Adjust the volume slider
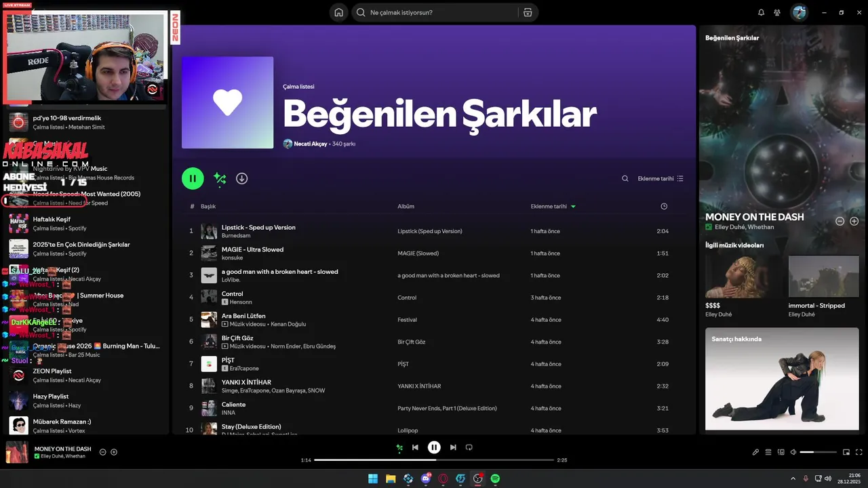 pos(818,452)
